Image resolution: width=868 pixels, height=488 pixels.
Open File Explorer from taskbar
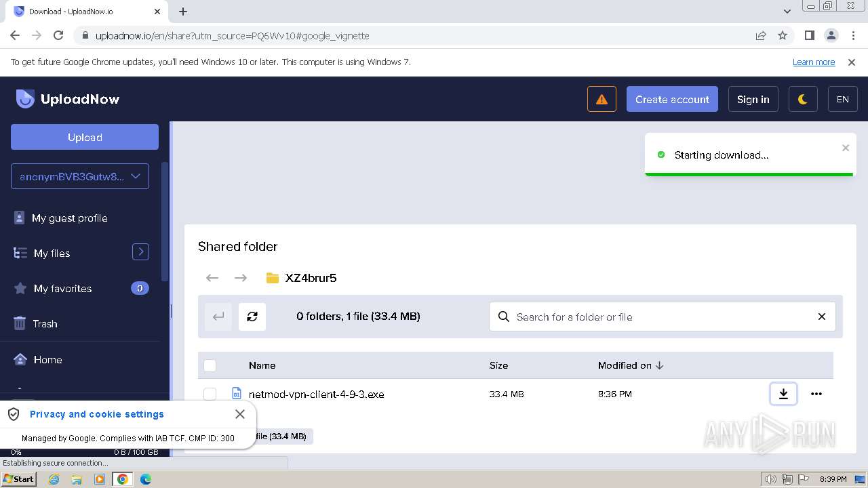pos(77,479)
